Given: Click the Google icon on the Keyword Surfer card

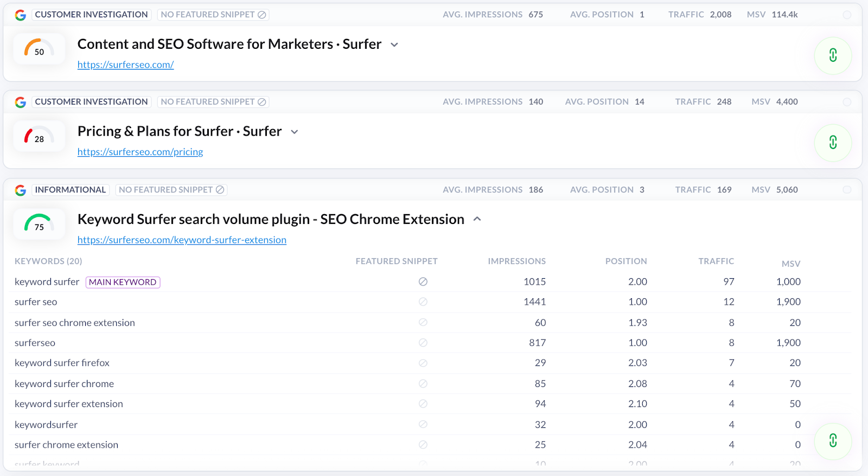Looking at the screenshot, I should pos(21,190).
